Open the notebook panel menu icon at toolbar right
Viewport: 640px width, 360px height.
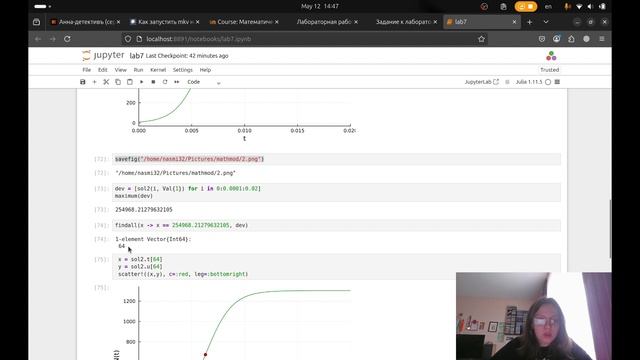[x=557, y=82]
